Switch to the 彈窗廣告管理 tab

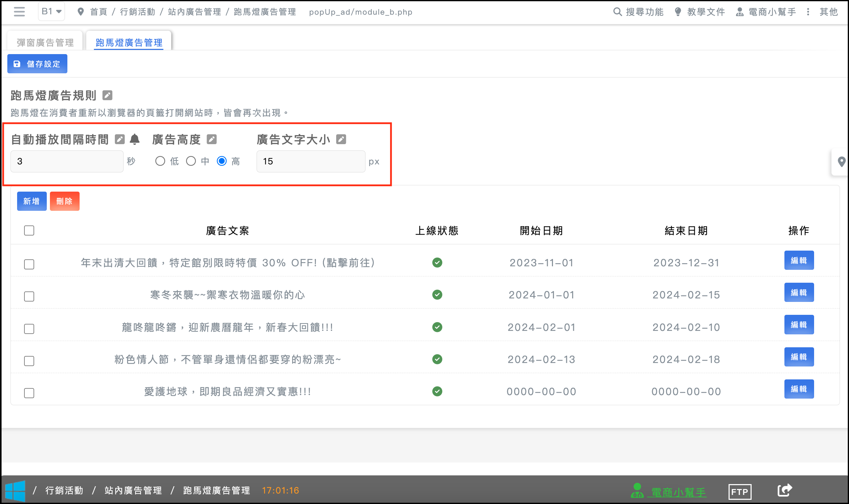tap(45, 43)
